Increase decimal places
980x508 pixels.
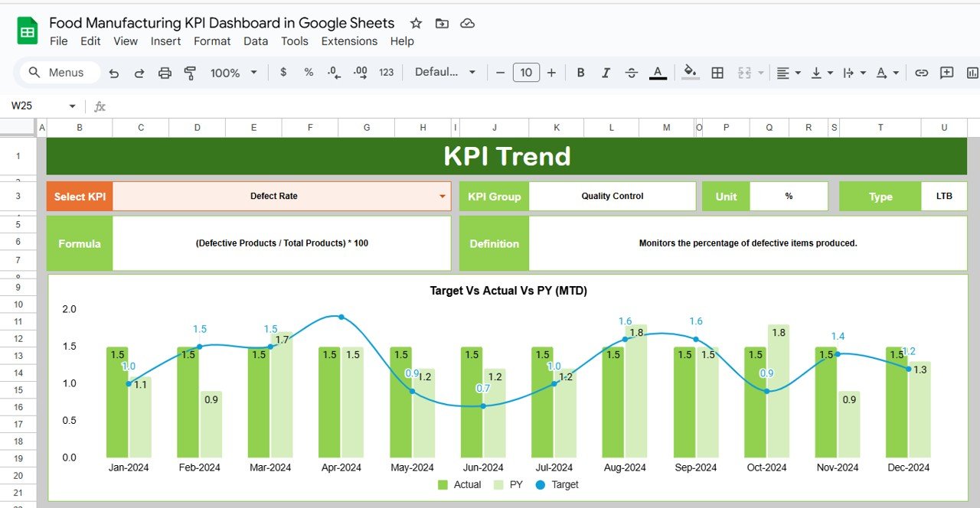(360, 72)
